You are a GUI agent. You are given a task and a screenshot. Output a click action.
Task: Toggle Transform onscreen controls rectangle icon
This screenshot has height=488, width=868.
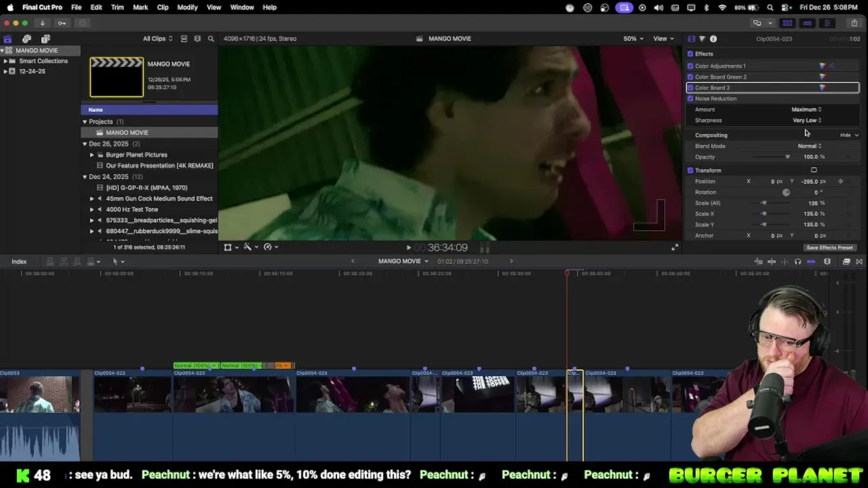click(814, 170)
